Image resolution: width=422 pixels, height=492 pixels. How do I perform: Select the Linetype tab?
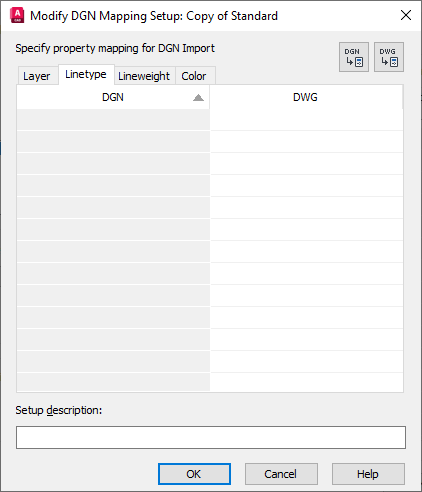(86, 75)
